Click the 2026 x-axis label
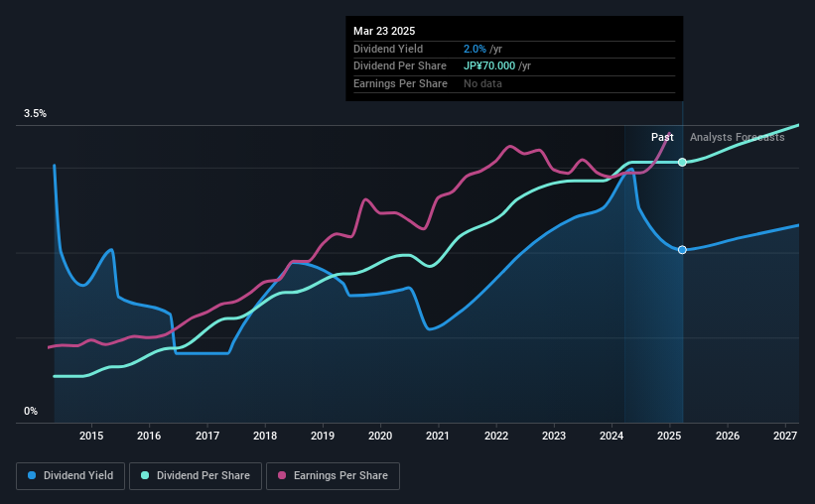Image resolution: width=815 pixels, height=504 pixels. [728, 436]
